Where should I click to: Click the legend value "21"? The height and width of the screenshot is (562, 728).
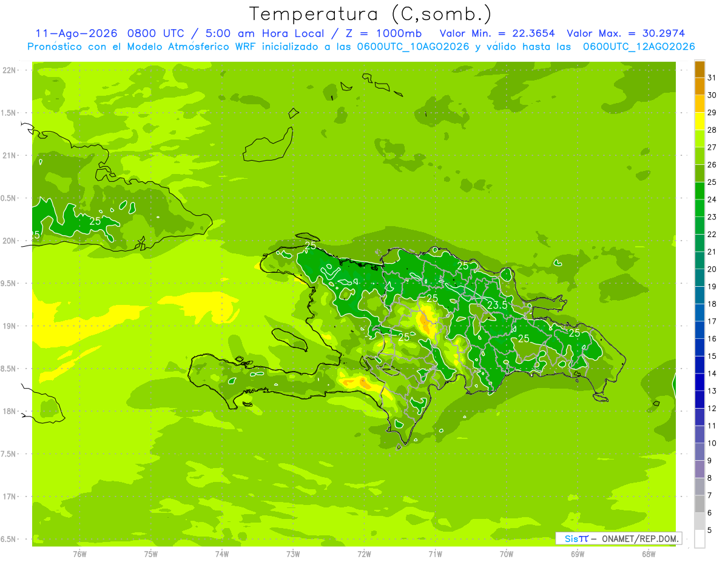click(x=712, y=252)
